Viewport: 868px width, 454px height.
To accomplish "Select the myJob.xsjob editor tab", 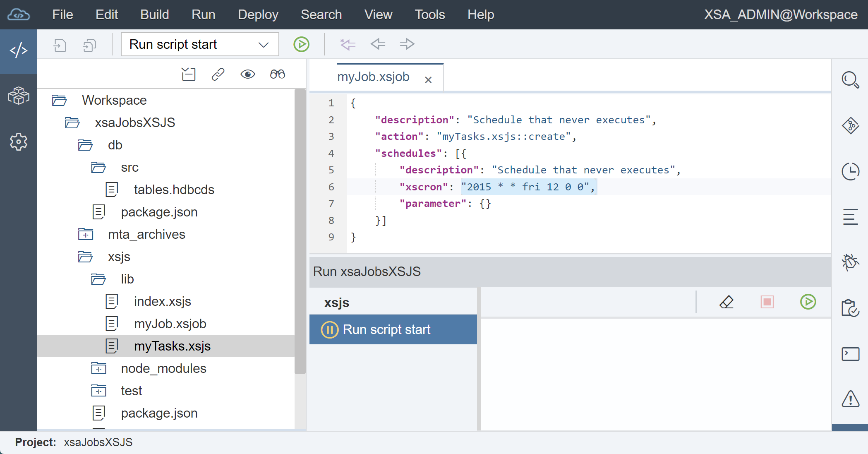I will click(x=374, y=77).
